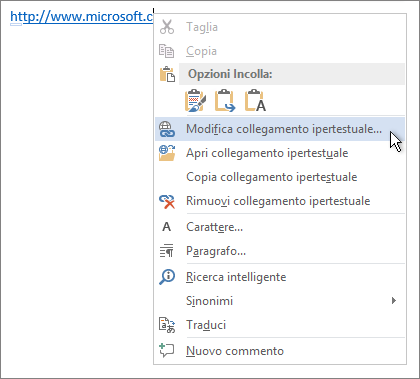Click the Paragrafo pilcrow icon
This screenshot has width=420, height=379.
[166, 251]
